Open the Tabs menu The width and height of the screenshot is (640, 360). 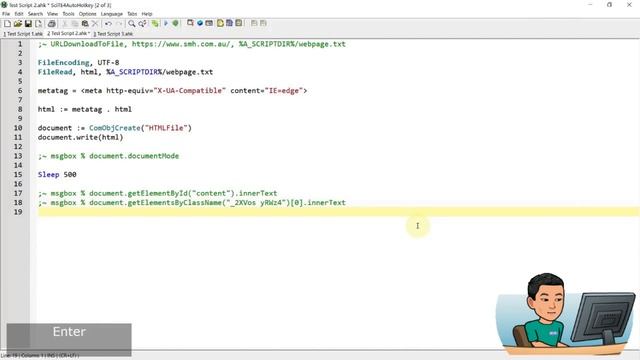(x=132, y=14)
